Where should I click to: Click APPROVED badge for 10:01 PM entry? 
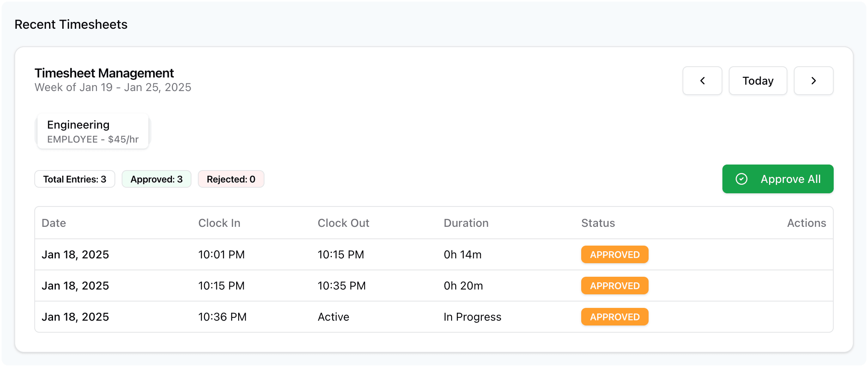tap(615, 254)
